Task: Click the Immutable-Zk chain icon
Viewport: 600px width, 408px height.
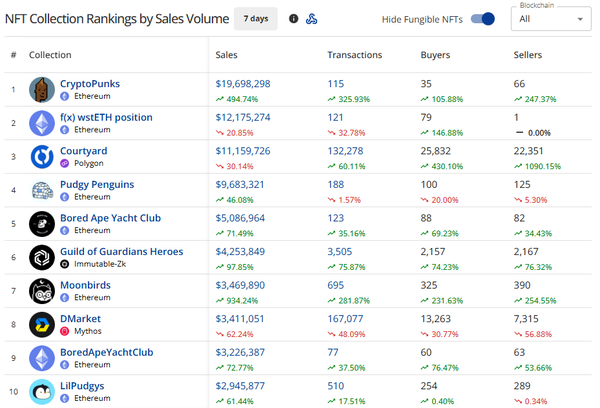Action: coord(65,264)
